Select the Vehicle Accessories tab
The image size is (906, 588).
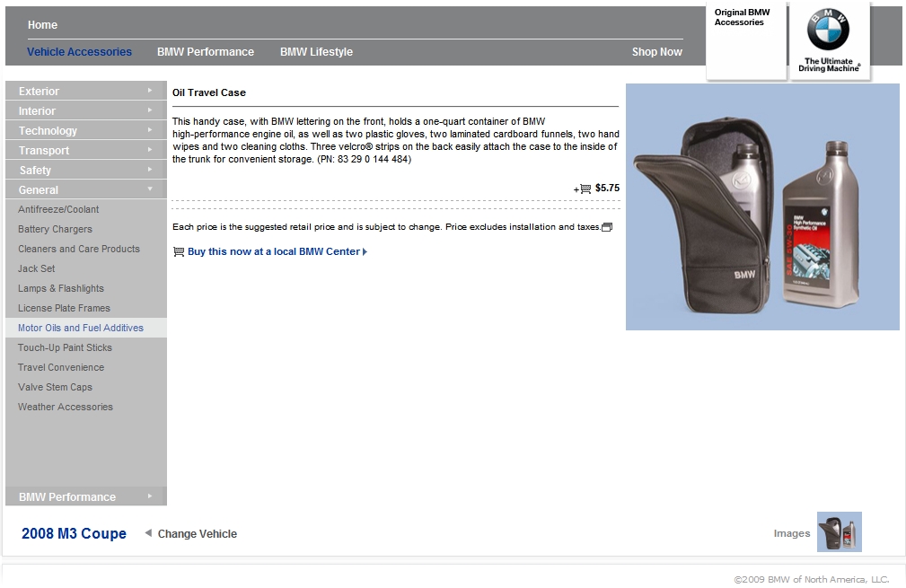tap(79, 52)
